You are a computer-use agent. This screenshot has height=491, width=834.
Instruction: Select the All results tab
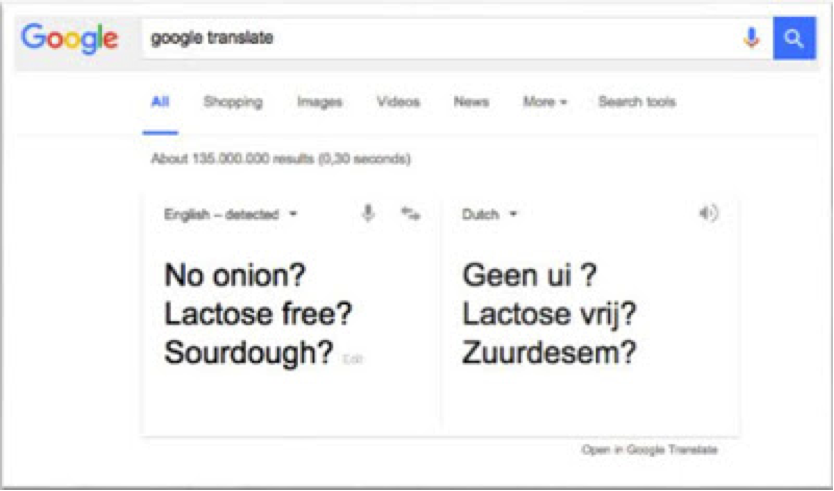(160, 102)
